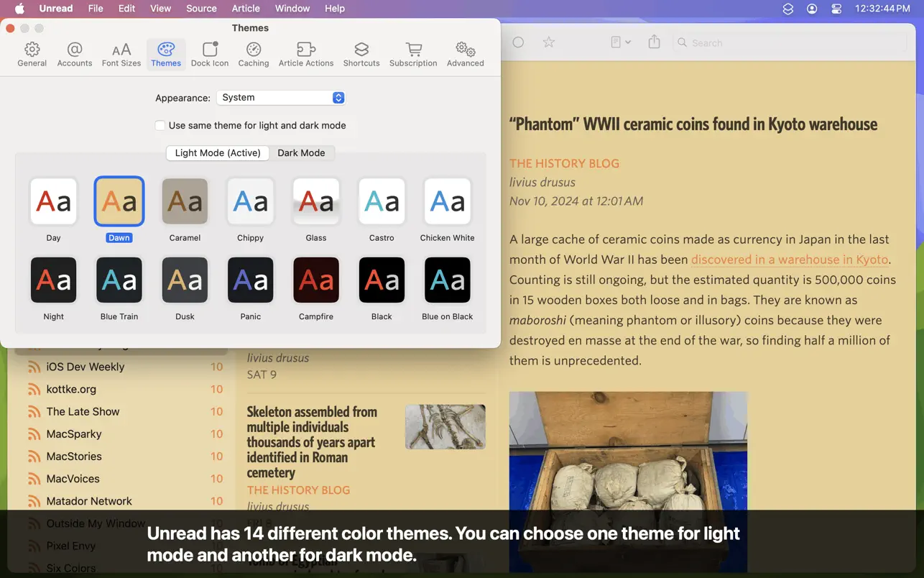Open the menu bar clock showing 12:32:44 PM
The width and height of the screenshot is (924, 578).
[883, 9]
